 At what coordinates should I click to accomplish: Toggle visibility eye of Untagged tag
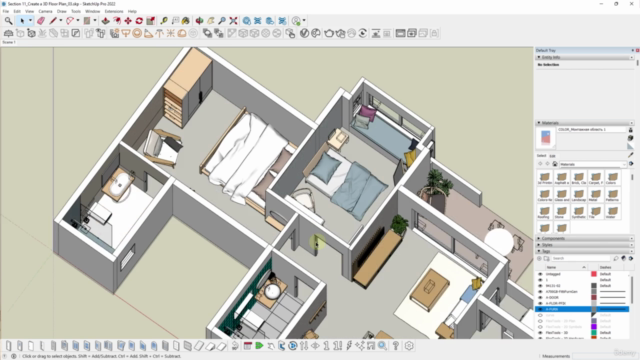540,274
